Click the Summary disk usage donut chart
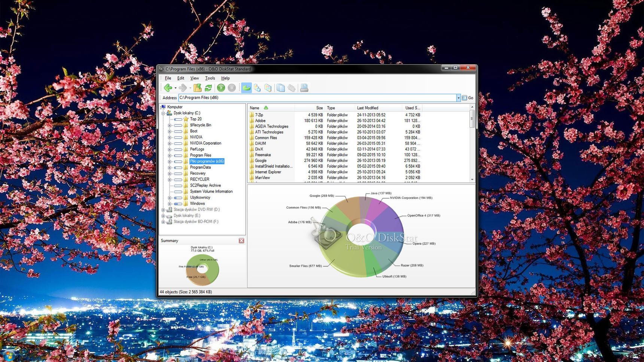This screenshot has width=644, height=362. [x=202, y=270]
